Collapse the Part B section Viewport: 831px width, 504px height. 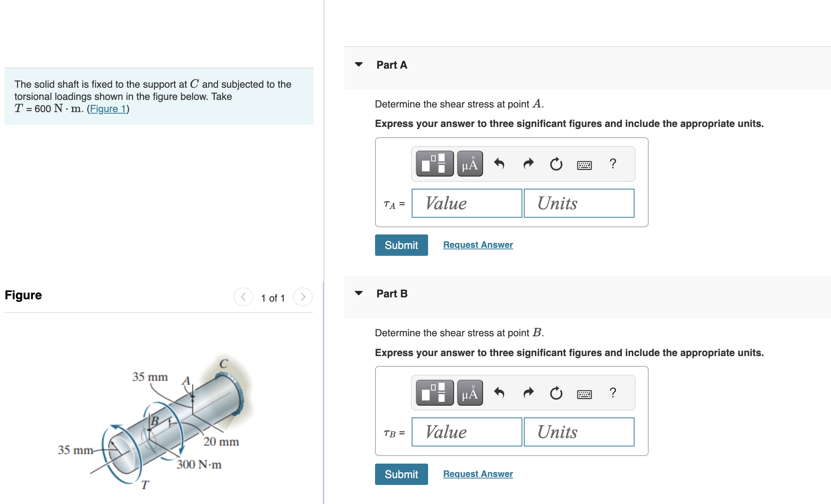[359, 293]
